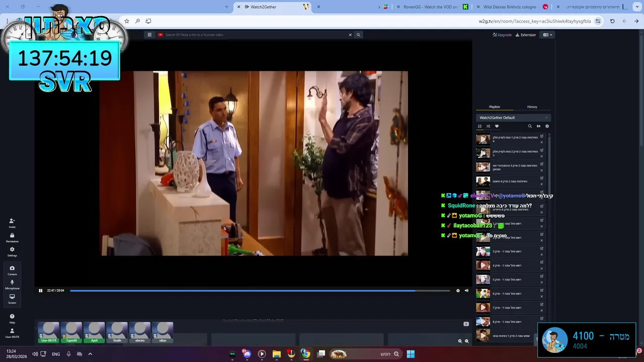
Task: Reload the page with the refresh button
Action: tap(612, 21)
